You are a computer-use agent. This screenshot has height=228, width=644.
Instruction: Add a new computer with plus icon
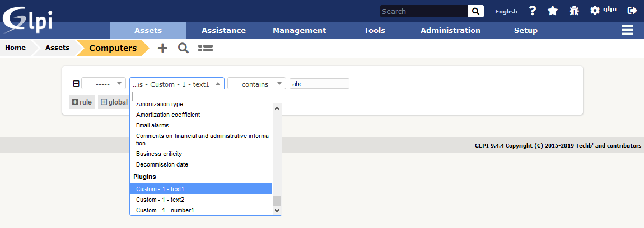point(162,48)
